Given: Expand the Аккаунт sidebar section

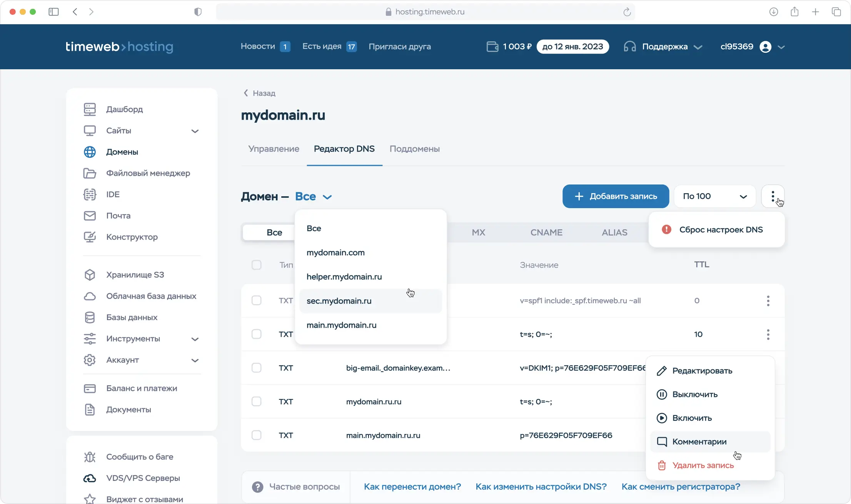Looking at the screenshot, I should click(x=195, y=360).
